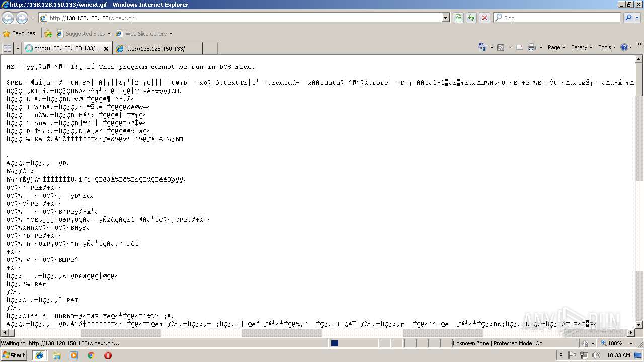This screenshot has height=362, width=644.
Task: Open the RSS feeds icon
Action: click(501, 47)
